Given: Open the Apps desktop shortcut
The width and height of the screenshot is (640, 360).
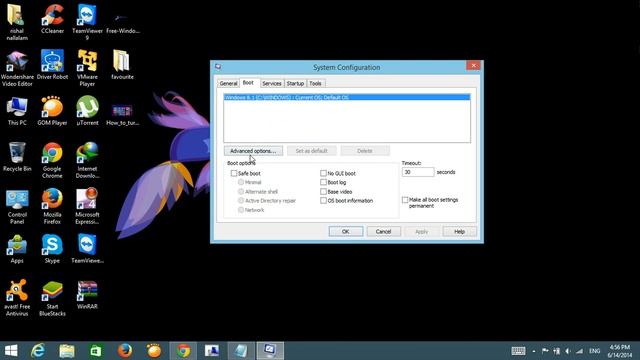Looking at the screenshot, I should (17, 249).
